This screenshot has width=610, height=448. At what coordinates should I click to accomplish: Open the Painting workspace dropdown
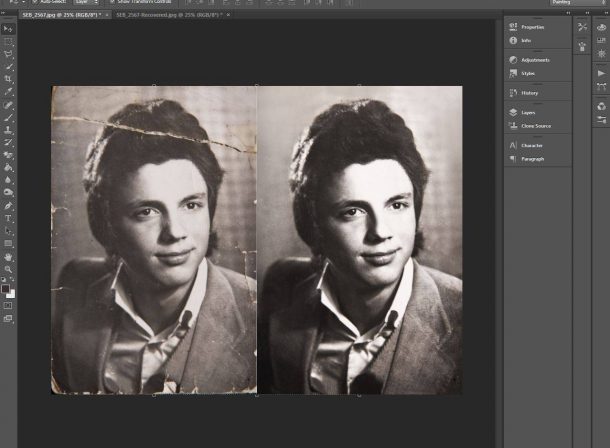tap(578, 2)
